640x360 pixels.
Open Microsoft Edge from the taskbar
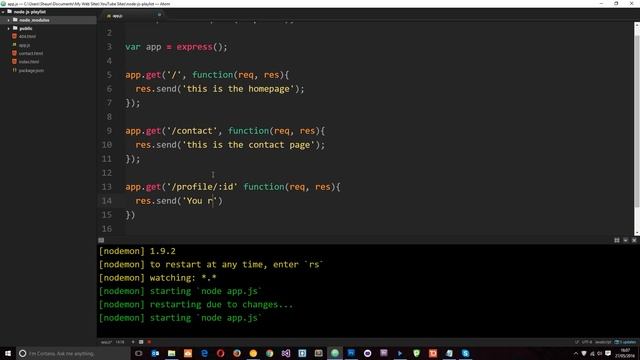click(x=204, y=353)
